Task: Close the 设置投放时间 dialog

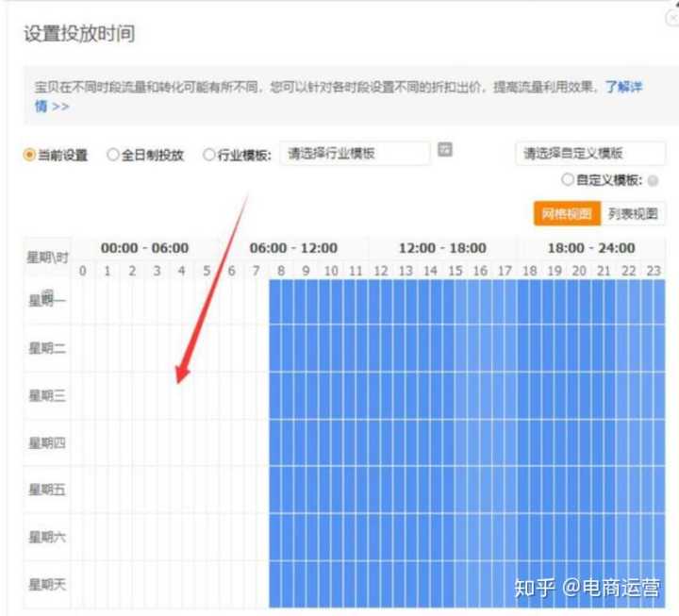Action: pos(671,18)
